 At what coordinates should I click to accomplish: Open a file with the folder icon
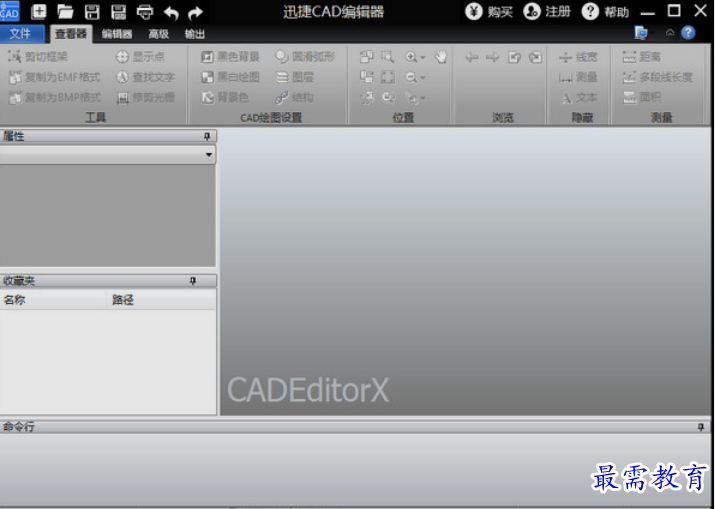(65, 11)
